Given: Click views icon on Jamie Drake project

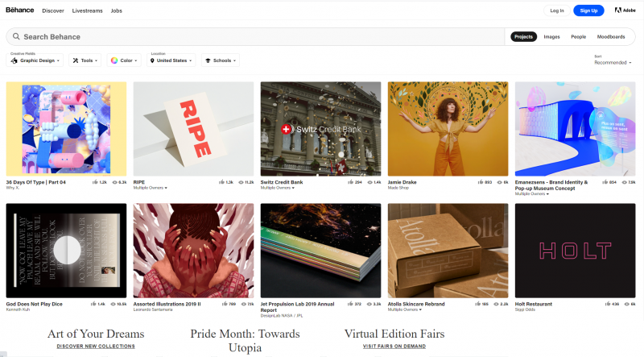Looking at the screenshot, I should pos(499,182).
